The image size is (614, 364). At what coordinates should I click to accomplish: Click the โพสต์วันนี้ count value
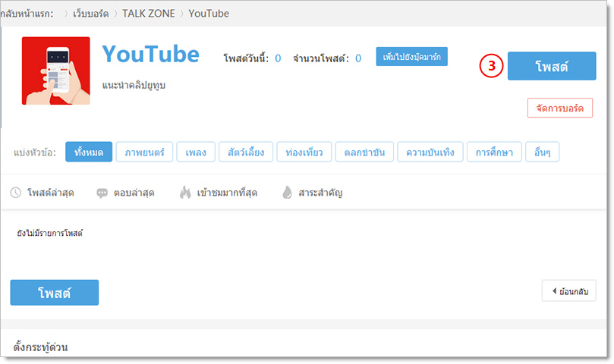tap(278, 58)
